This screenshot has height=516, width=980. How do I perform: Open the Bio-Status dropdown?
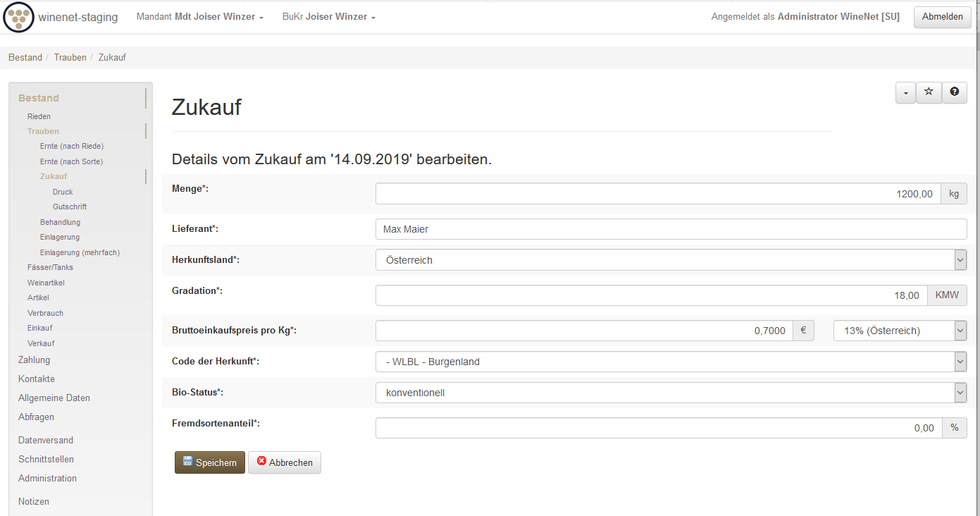click(x=671, y=393)
